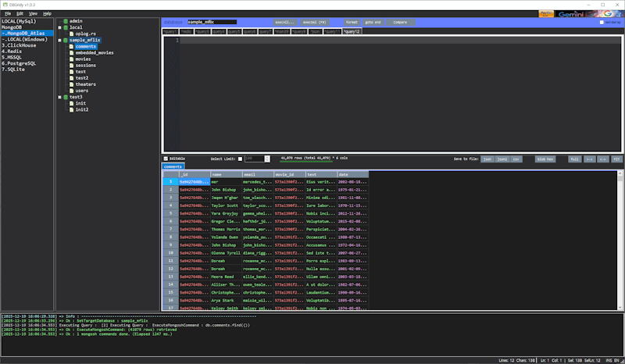
Task: Select the comments result tab
Action: pyautogui.click(x=173, y=166)
